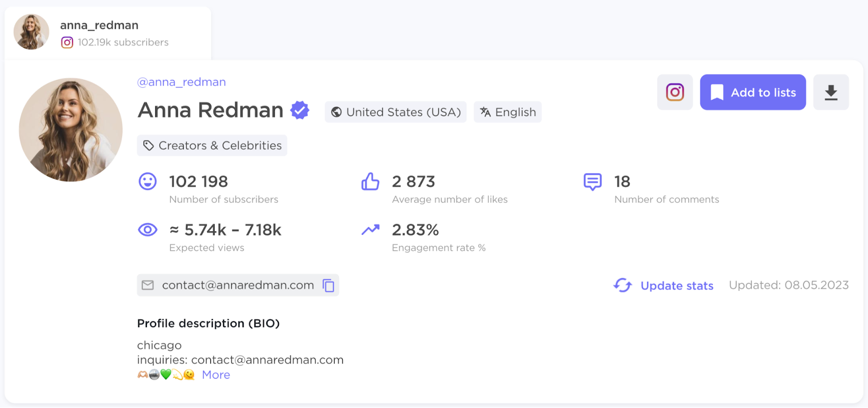Click the Number of comments label

(x=667, y=200)
